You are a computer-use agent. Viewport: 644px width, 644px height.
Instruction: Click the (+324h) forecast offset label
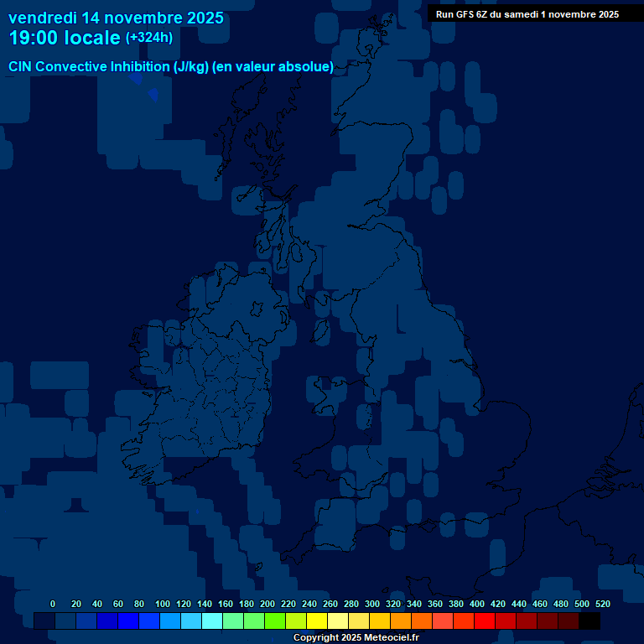(x=149, y=38)
